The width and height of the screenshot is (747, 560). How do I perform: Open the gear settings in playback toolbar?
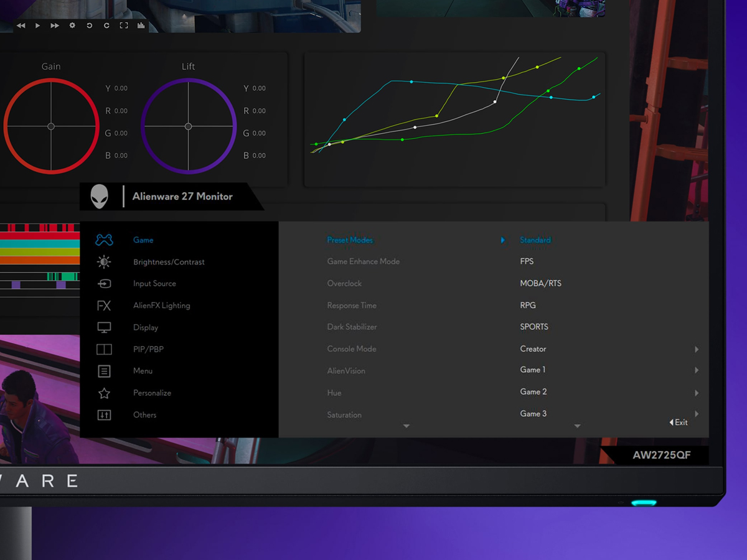point(72,26)
